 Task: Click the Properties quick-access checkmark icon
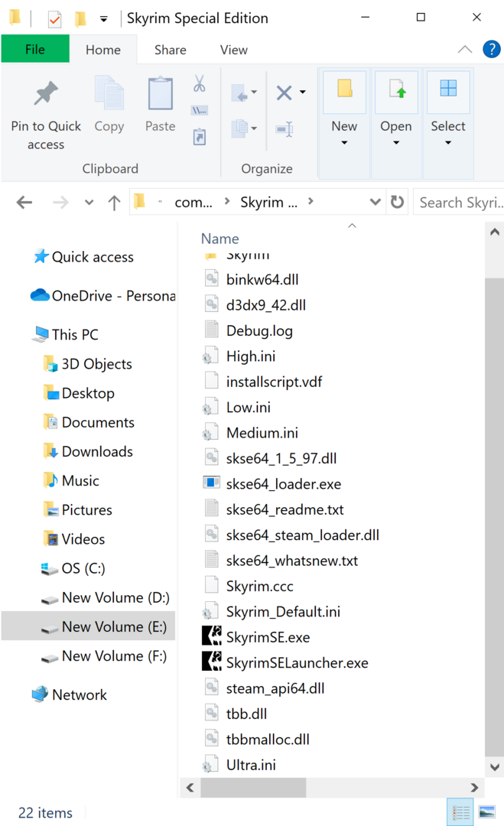coord(54,19)
